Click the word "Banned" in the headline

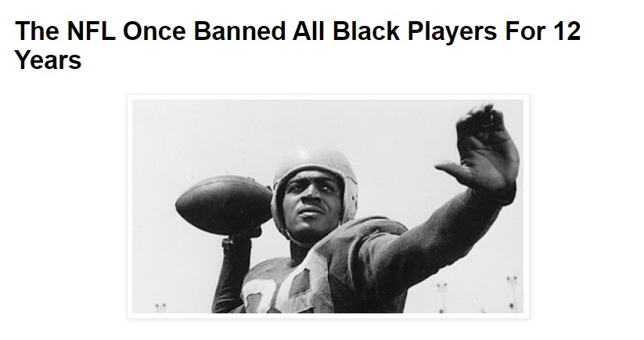click(239, 31)
